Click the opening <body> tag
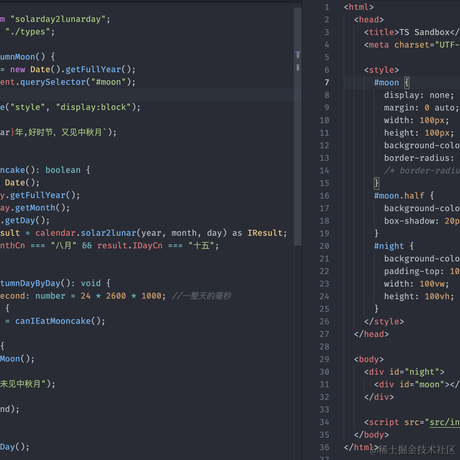The width and height of the screenshot is (460, 460). (369, 359)
